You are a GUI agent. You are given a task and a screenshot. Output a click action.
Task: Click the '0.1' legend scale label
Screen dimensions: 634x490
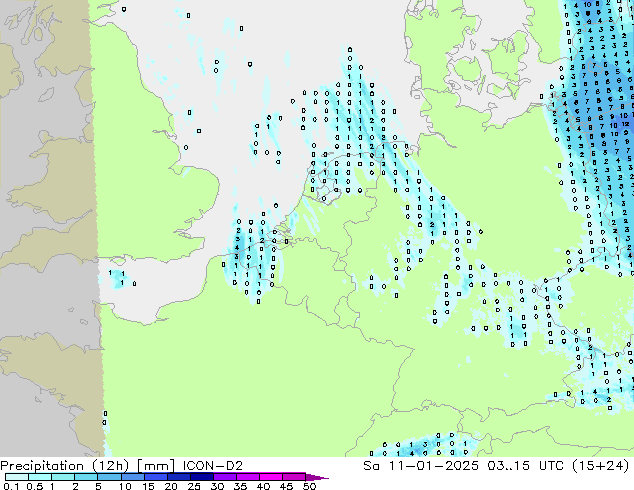11,486
